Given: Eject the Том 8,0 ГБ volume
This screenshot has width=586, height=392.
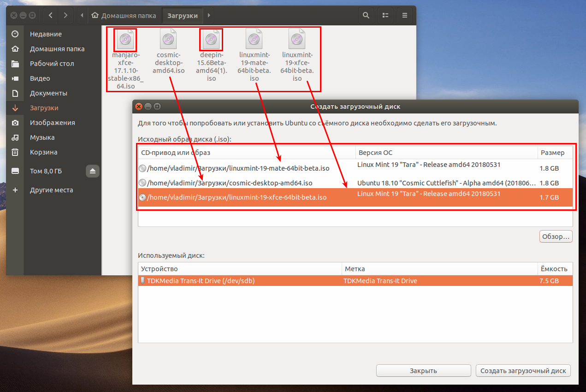Looking at the screenshot, I should (93, 171).
